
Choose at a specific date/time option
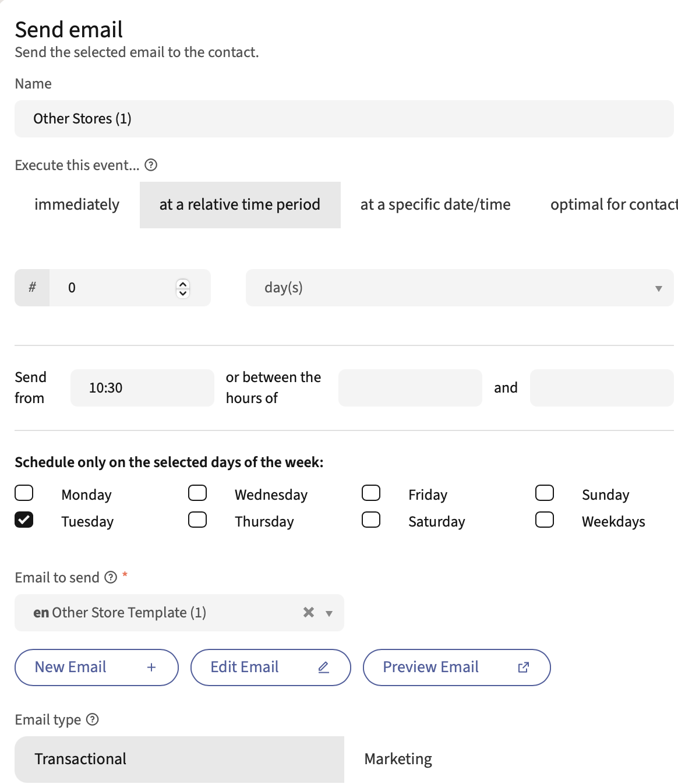coord(435,204)
